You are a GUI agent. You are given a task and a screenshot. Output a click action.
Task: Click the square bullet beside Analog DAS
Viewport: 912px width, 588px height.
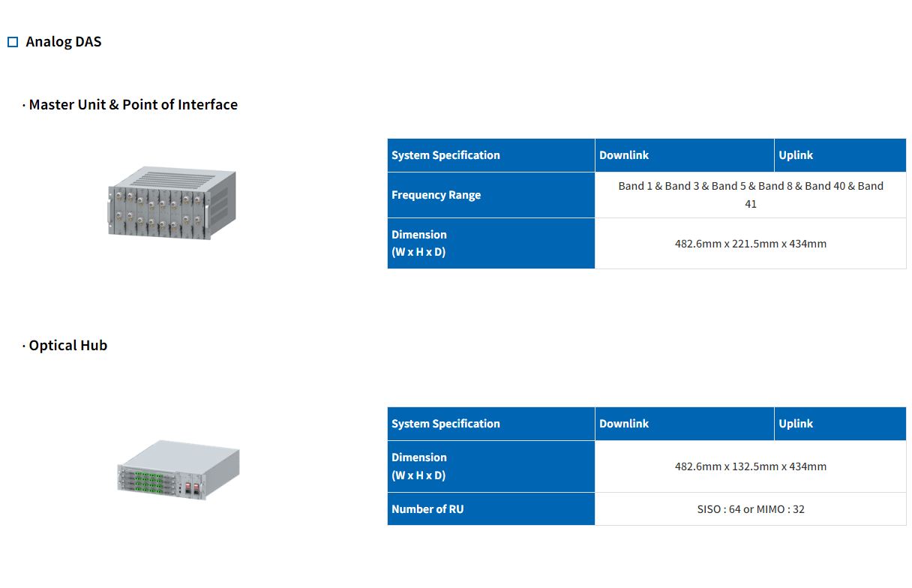coord(13,42)
